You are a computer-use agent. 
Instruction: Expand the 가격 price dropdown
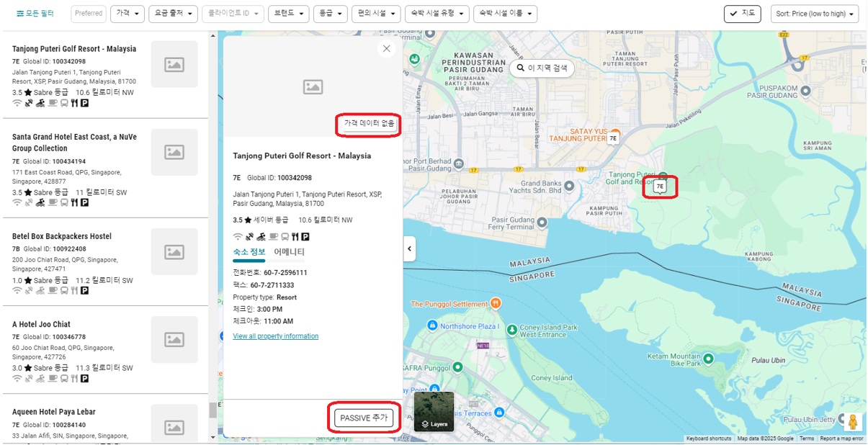(127, 14)
